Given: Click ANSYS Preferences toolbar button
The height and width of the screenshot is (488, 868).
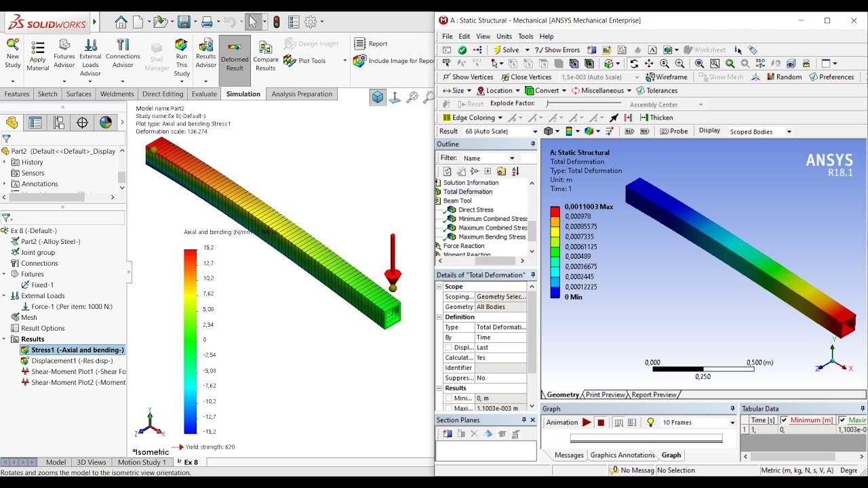Looking at the screenshot, I should (x=831, y=77).
